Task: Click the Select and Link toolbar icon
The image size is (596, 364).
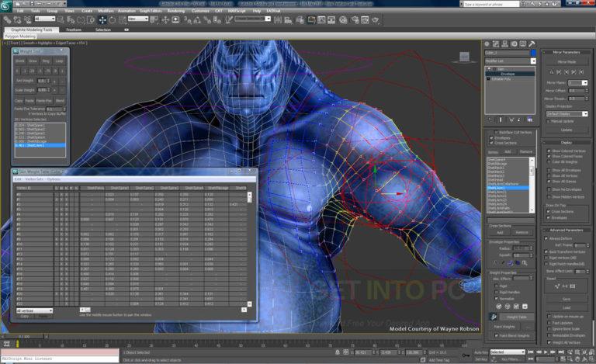Action: tap(7, 19)
